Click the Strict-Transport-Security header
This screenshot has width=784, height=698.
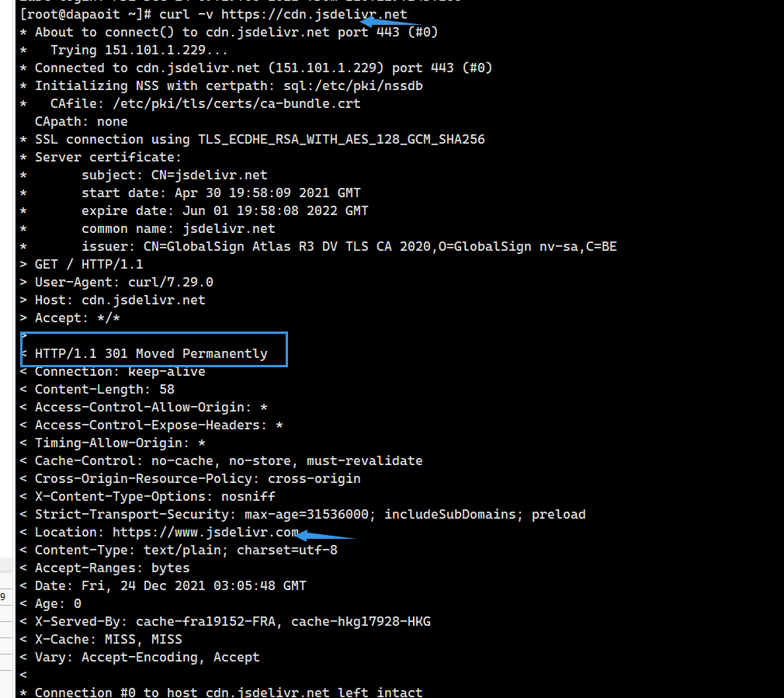303,515
